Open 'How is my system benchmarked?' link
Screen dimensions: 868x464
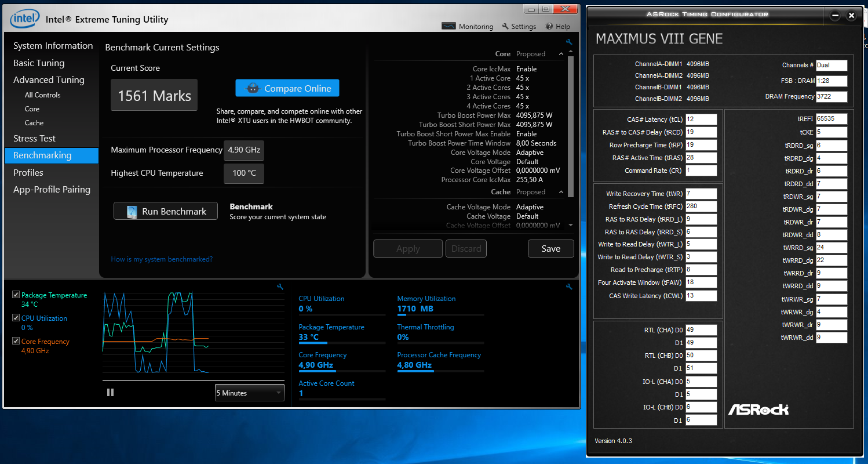pyautogui.click(x=162, y=259)
